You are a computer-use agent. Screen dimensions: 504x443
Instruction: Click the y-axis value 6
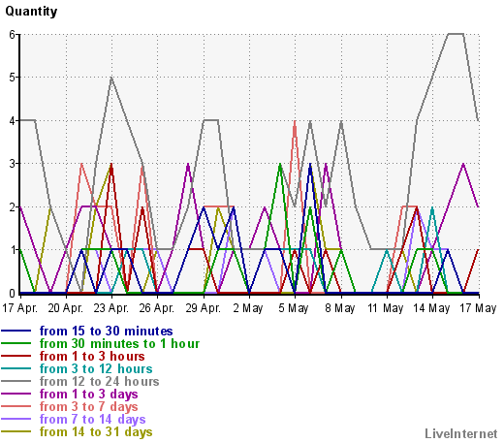(x=12, y=34)
